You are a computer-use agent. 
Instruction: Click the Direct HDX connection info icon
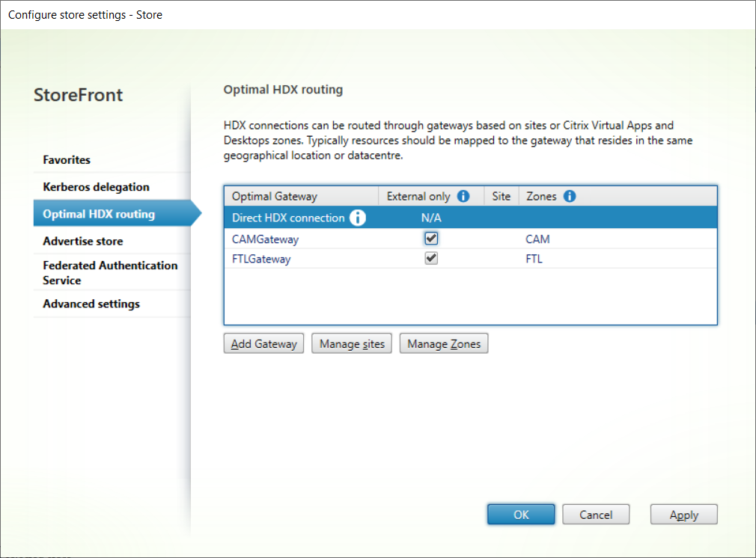tap(359, 218)
